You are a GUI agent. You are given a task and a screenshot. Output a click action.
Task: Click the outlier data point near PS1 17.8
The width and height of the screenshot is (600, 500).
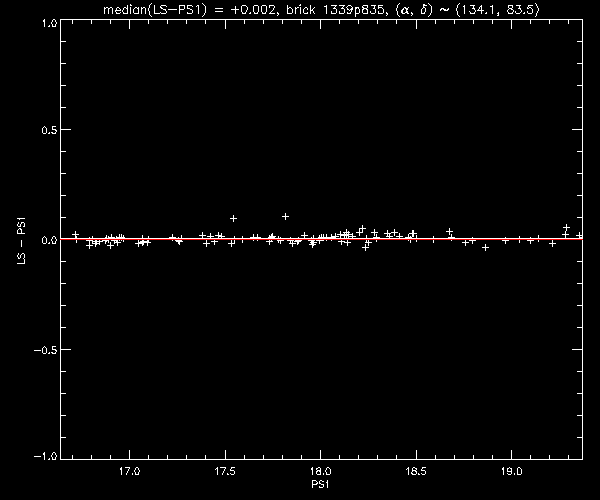285,217
